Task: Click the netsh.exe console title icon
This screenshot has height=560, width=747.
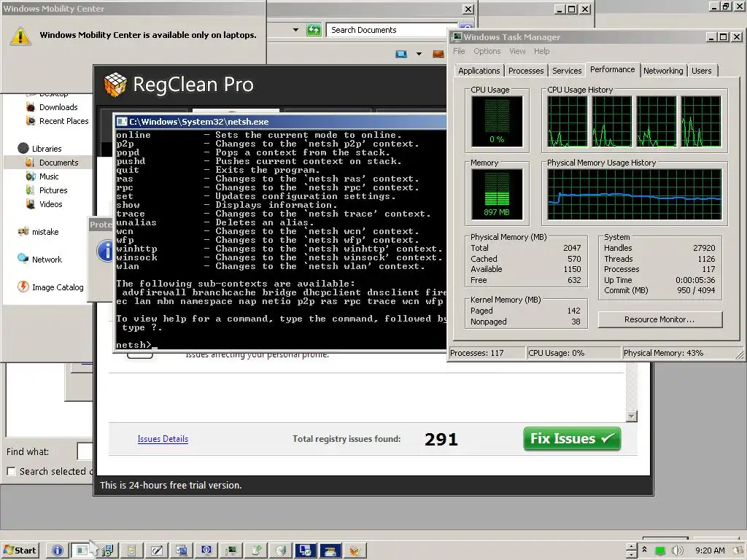Action: [122, 122]
